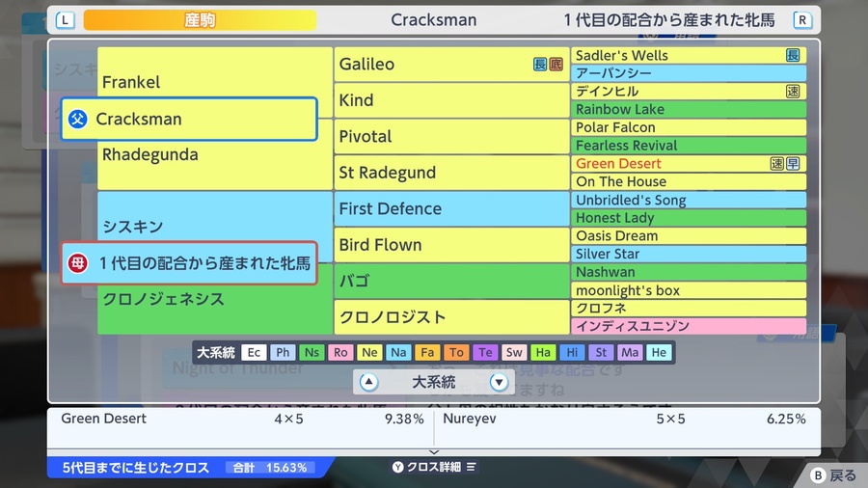Click the Unbridled's Song ancestor row

click(689, 200)
